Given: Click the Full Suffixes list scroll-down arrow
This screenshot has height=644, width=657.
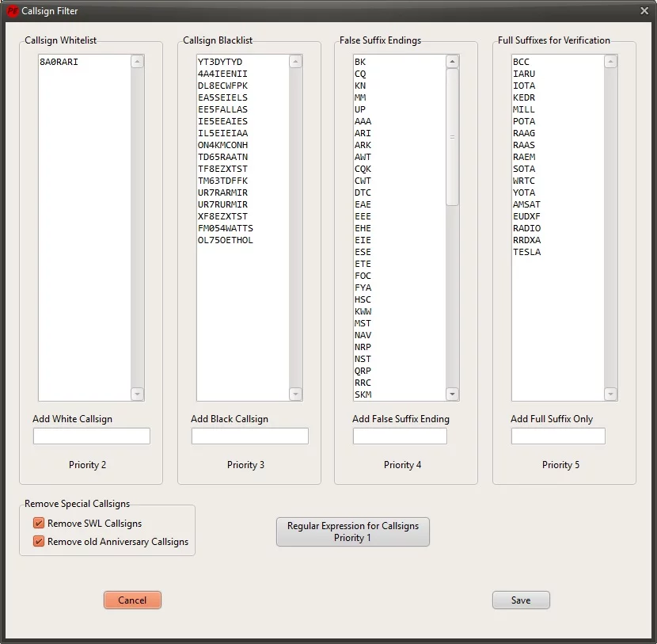Looking at the screenshot, I should (x=610, y=394).
